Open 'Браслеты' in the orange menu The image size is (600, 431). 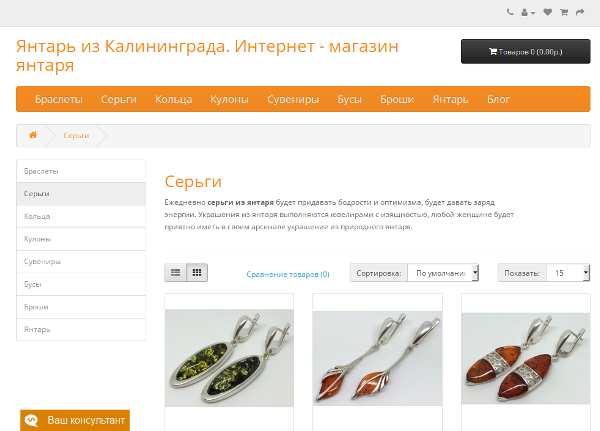pyautogui.click(x=59, y=99)
